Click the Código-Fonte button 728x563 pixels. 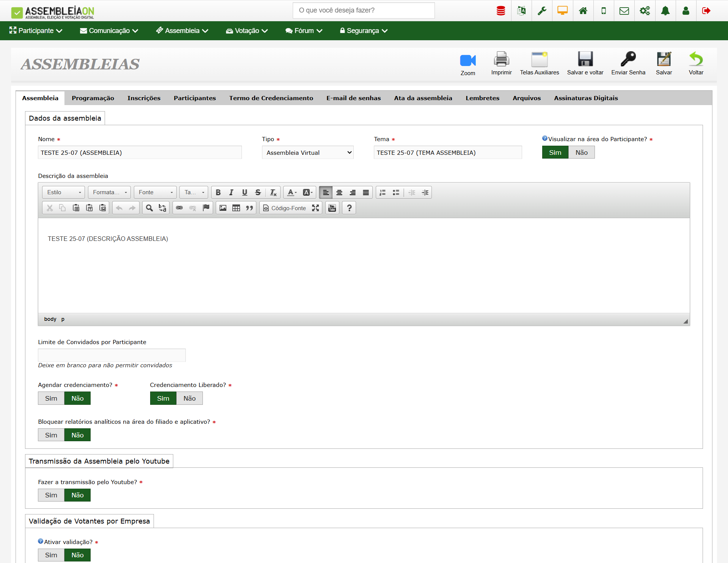285,208
